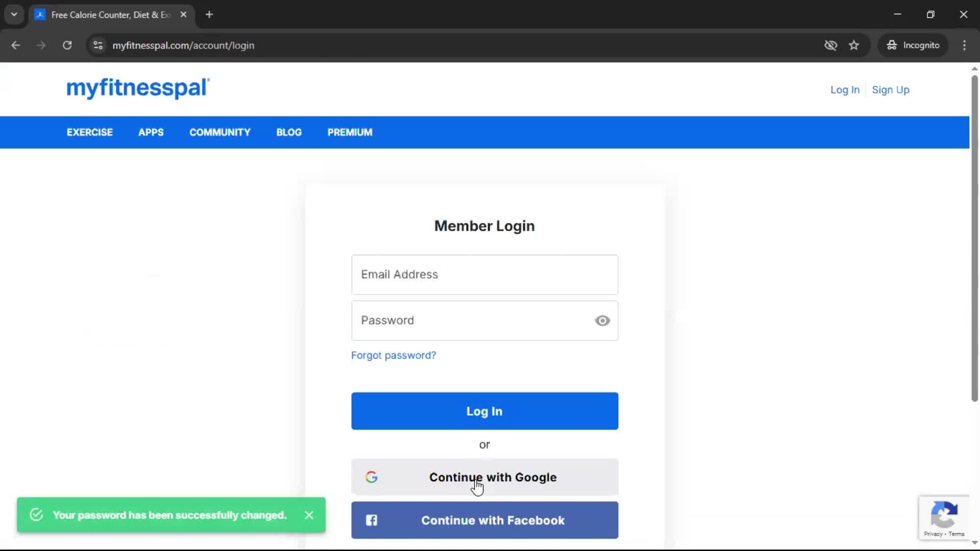Click the Member Login heading
This screenshot has width=980, height=551.
click(484, 226)
